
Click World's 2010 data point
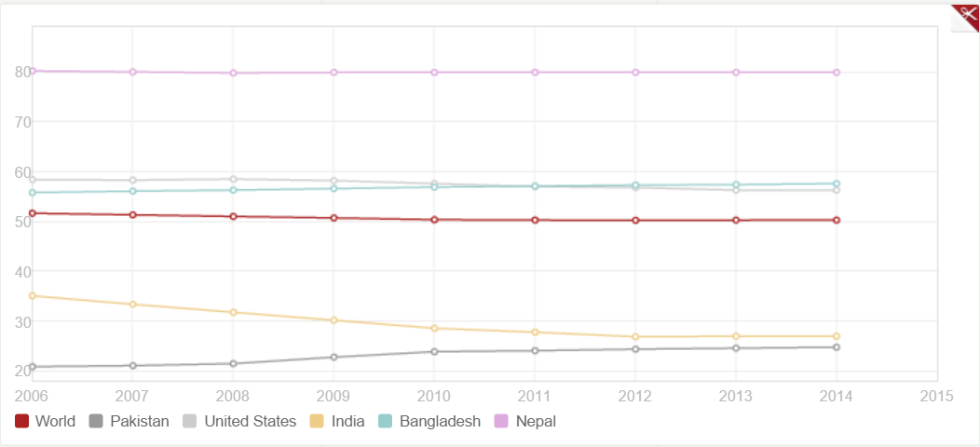pyautogui.click(x=434, y=220)
